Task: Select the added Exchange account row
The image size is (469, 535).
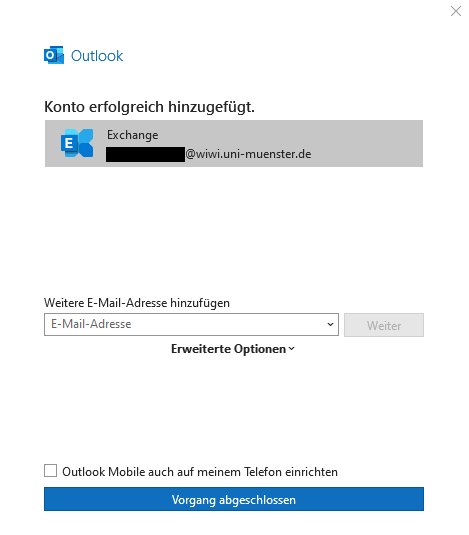Action: pyautogui.click(x=234, y=144)
